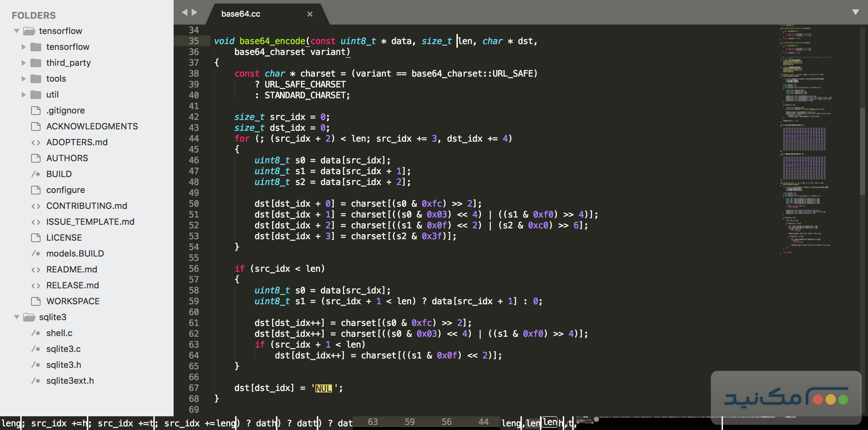Expand the util folder
868x430 pixels.
tap(24, 94)
